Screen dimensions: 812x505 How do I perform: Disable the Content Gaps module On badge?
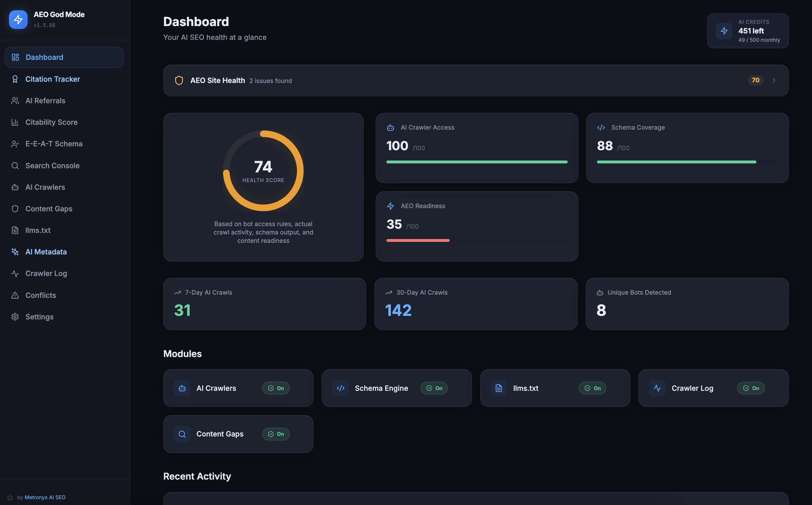[276, 434]
